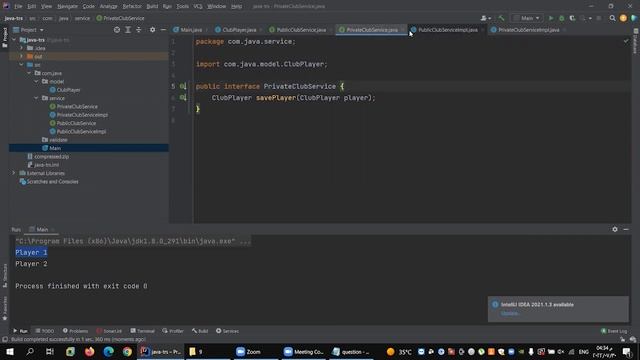This screenshot has width=640, height=360.
Task: Open the Problems tool window
Action: [x=76, y=331]
